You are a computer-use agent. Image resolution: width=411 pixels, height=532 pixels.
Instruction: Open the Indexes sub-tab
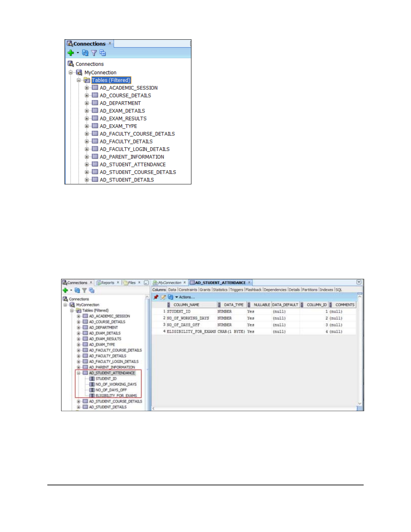[x=326, y=290]
